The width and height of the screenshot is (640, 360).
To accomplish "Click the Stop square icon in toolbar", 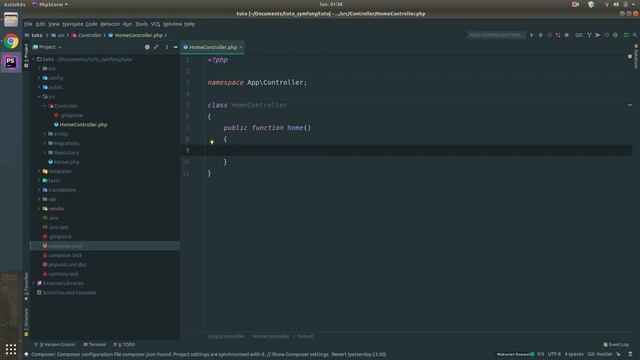I will [567, 35].
